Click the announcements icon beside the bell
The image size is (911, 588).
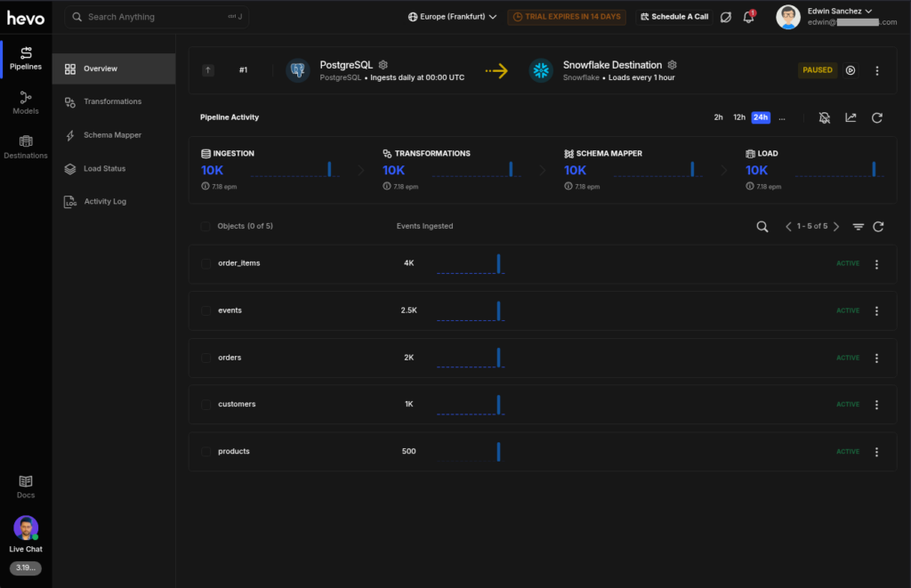[726, 17]
